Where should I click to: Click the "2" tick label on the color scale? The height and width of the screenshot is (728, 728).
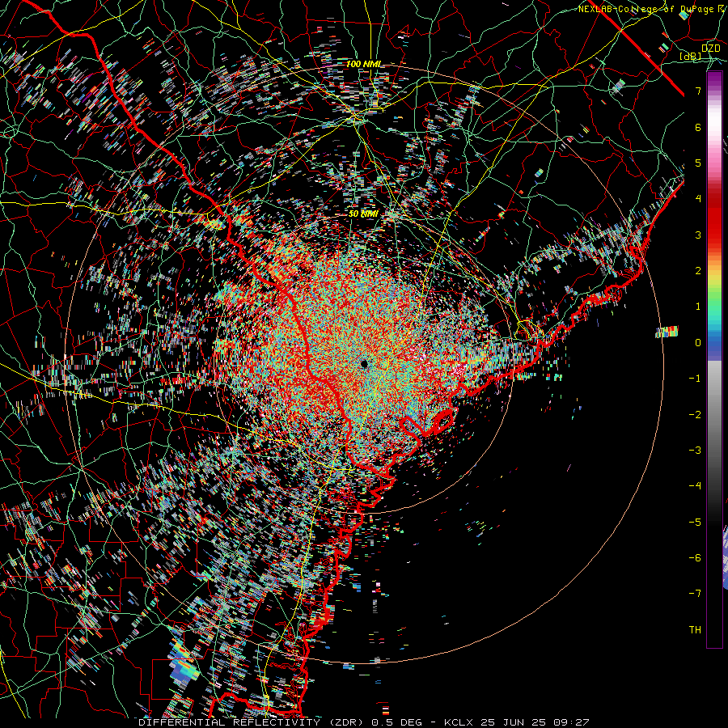pos(698,271)
